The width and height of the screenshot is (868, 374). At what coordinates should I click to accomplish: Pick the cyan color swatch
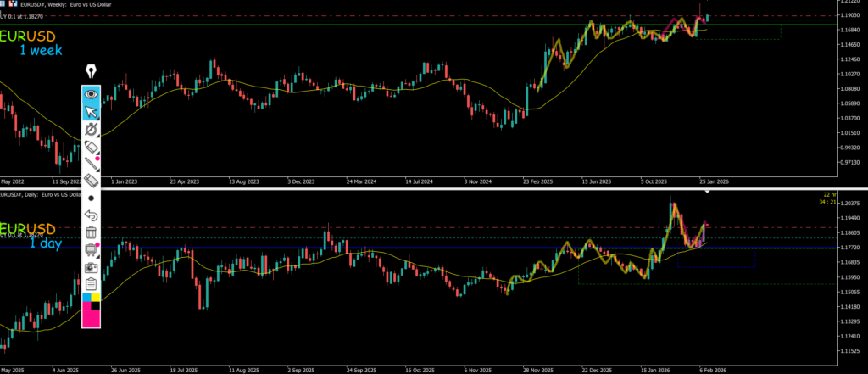point(87,298)
